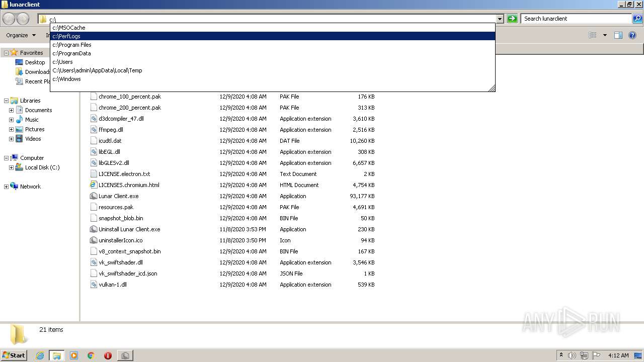The width and height of the screenshot is (644, 362).
Task: Choose c:\MSOCache suggestion
Action: click(272, 28)
